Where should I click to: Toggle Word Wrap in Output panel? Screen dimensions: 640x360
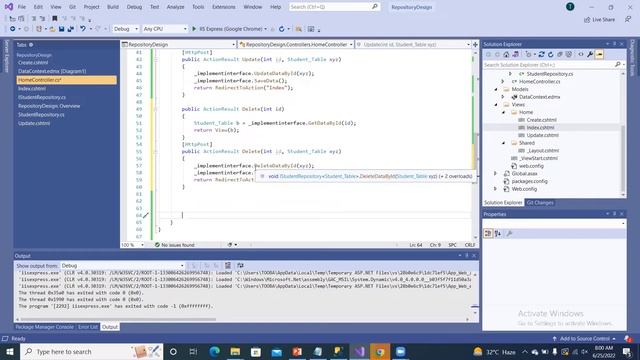coord(240,265)
